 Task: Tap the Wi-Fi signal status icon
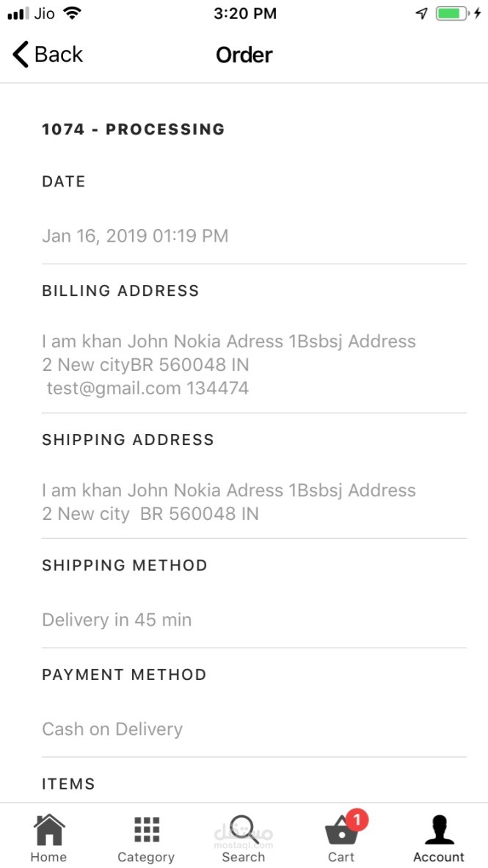pos(72,13)
